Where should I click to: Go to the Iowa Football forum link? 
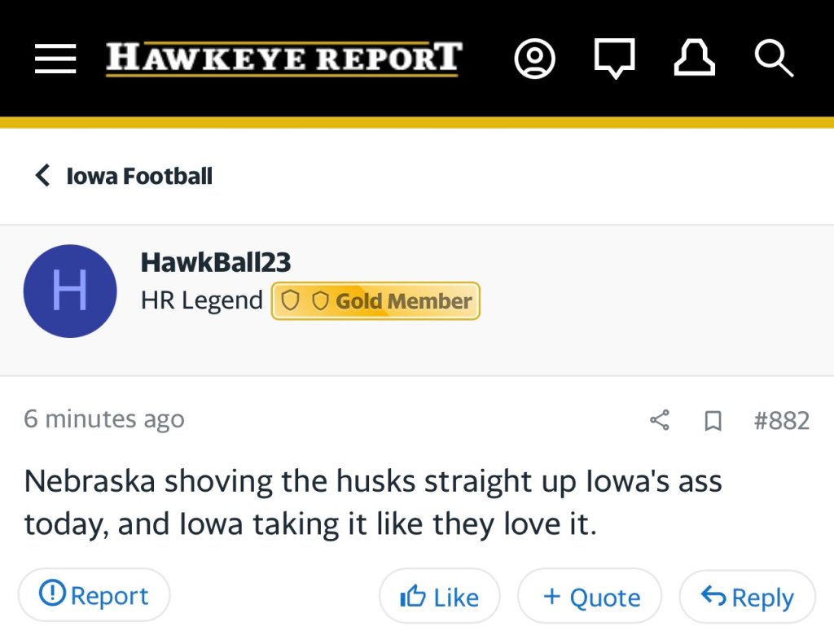coord(139,176)
